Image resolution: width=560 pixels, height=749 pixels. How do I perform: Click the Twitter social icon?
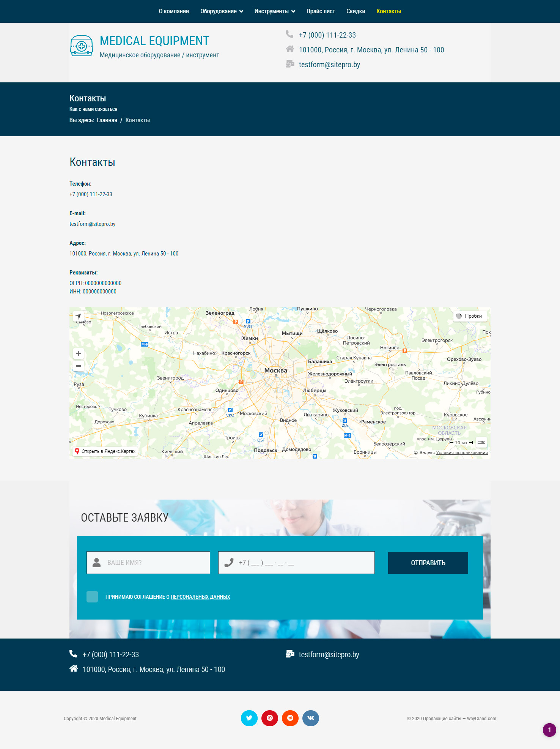coord(249,718)
